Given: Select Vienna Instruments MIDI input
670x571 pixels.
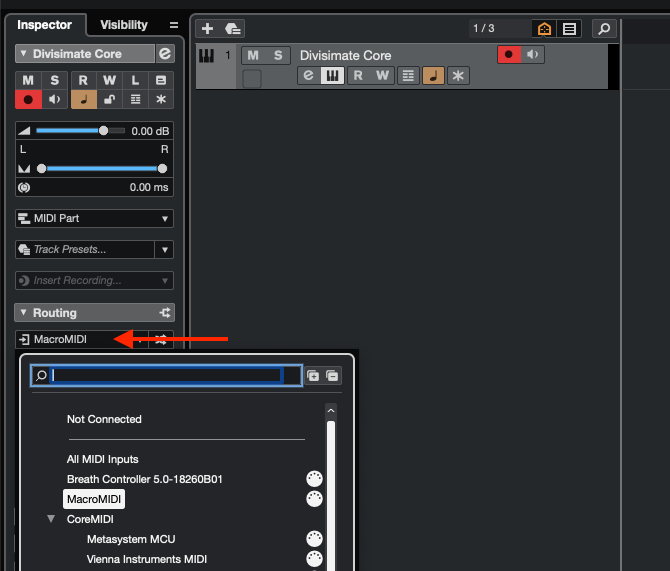Looking at the screenshot, I should point(147,559).
